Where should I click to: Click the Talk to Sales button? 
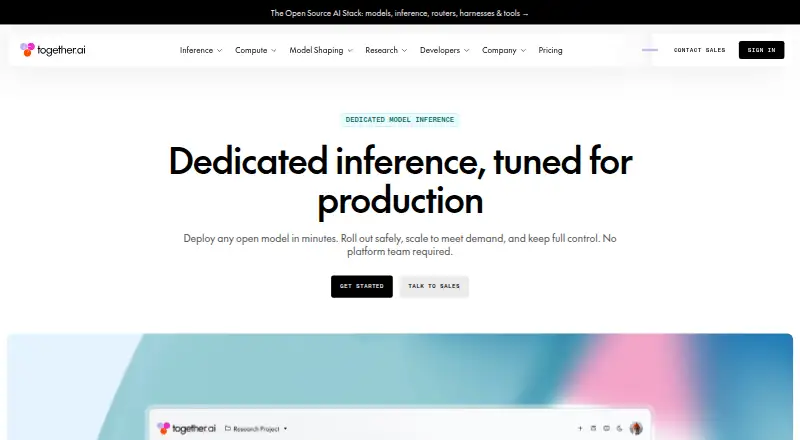[434, 286]
